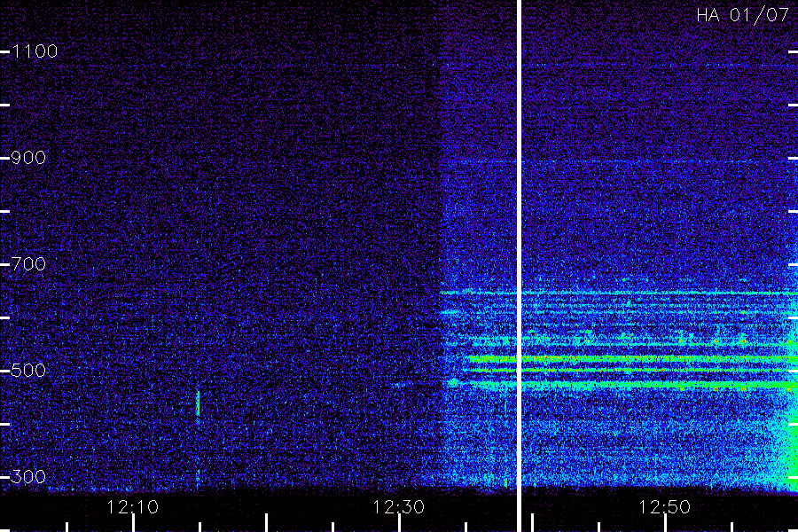Click the 1100 frequency axis label

tap(35, 51)
